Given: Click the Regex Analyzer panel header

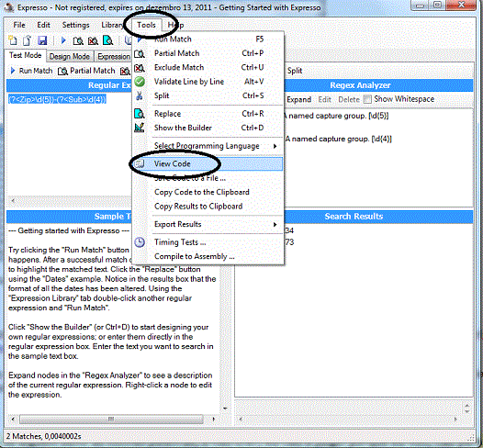Looking at the screenshot, I should pos(378,85).
